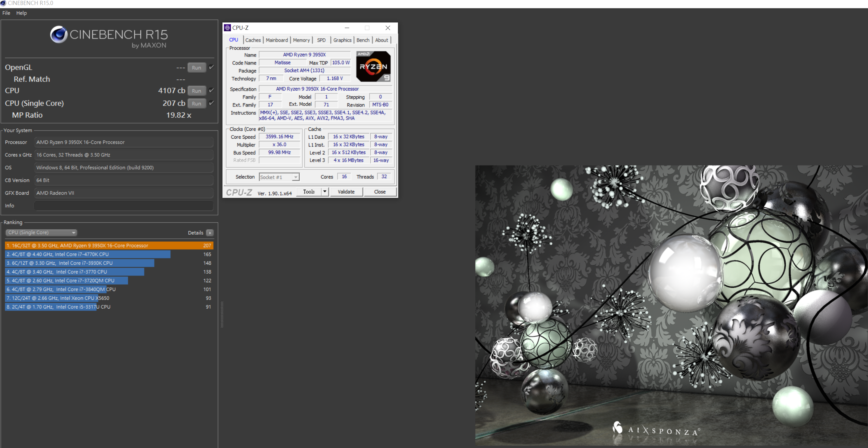Click the CPU-Z title bar icon
The width and height of the screenshot is (868, 448).
(x=227, y=28)
